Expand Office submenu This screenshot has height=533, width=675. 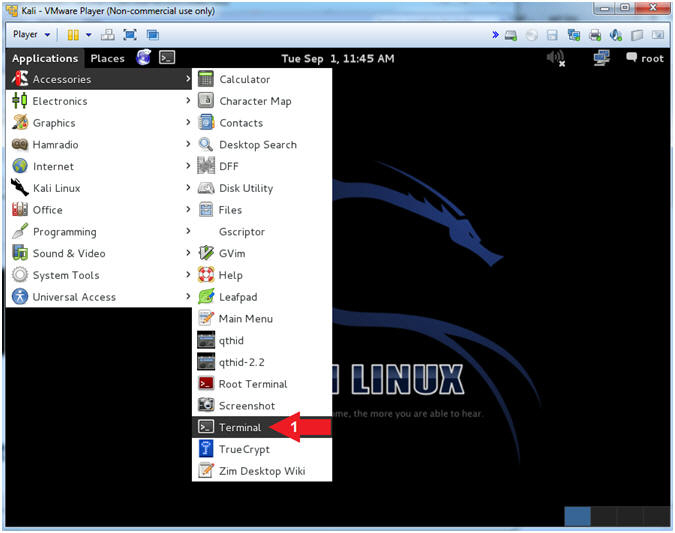click(99, 210)
